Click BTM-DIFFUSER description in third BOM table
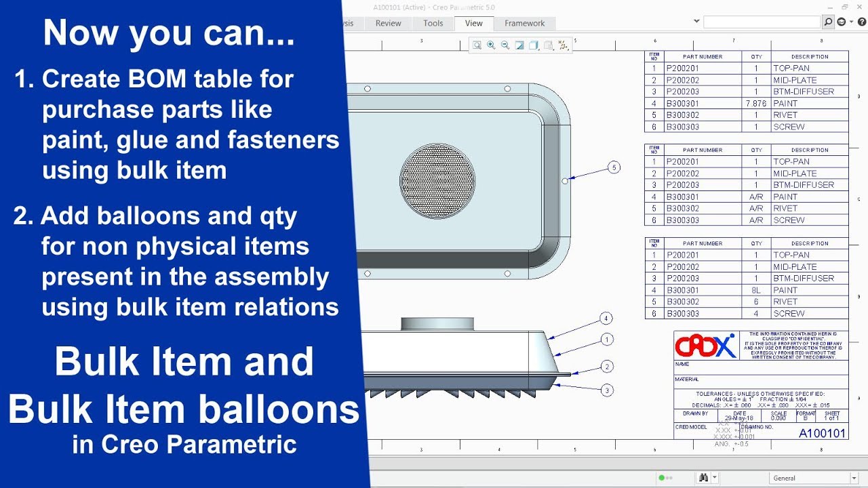The width and height of the screenshot is (868, 488). point(804,279)
